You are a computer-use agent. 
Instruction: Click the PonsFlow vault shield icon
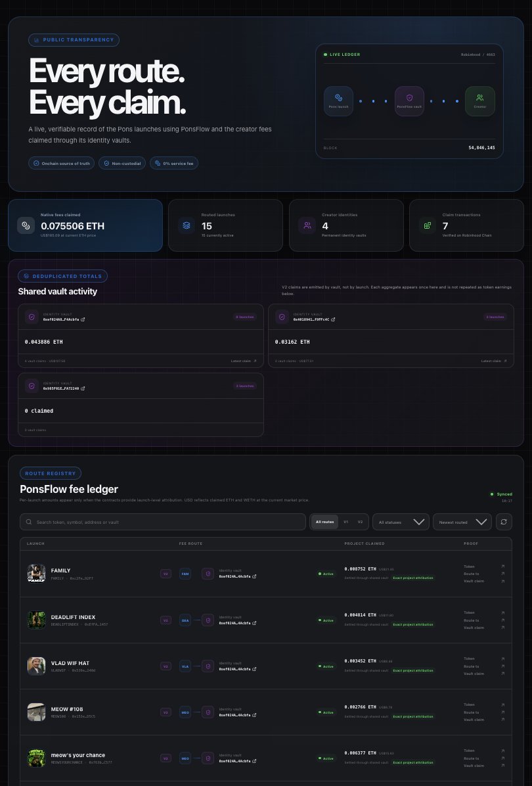click(x=409, y=98)
